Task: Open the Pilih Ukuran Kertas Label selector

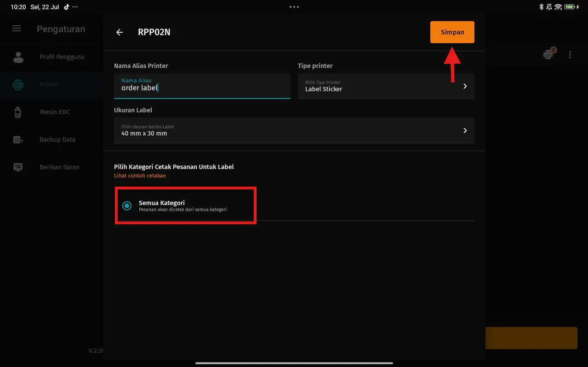Action: click(294, 130)
